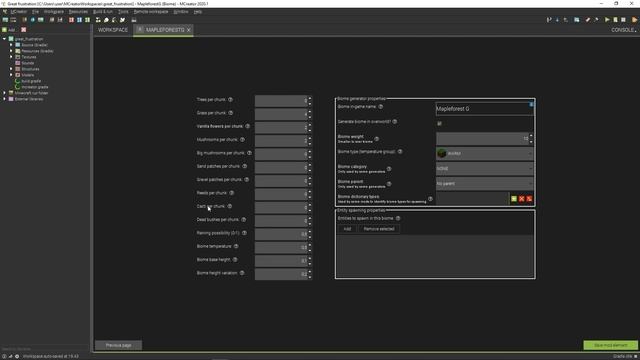Open the MCreator menu

[x=19, y=12]
